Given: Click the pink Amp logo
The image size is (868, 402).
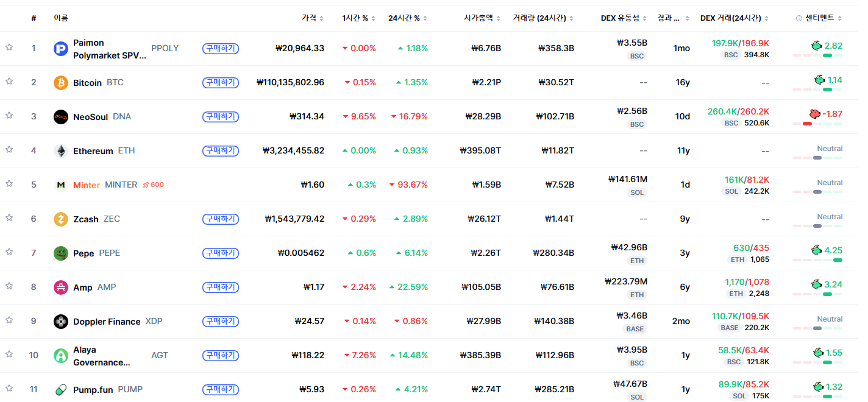Looking at the screenshot, I should click(61, 287).
